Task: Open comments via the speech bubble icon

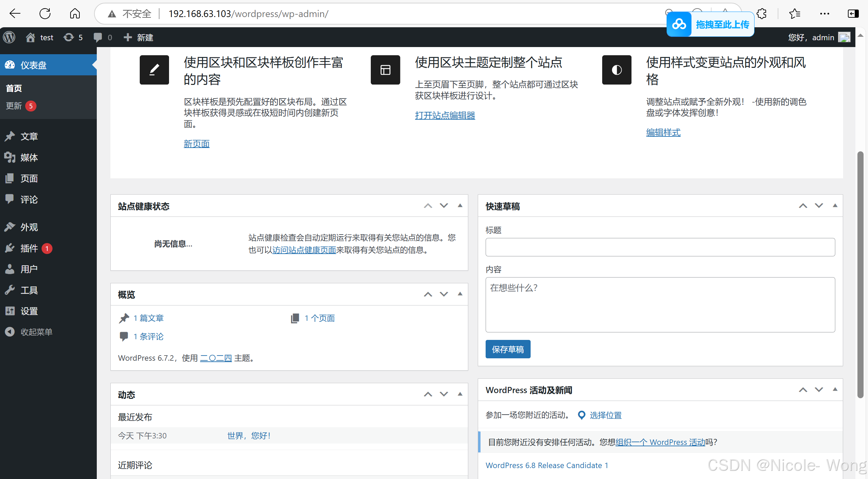Action: pyautogui.click(x=98, y=37)
